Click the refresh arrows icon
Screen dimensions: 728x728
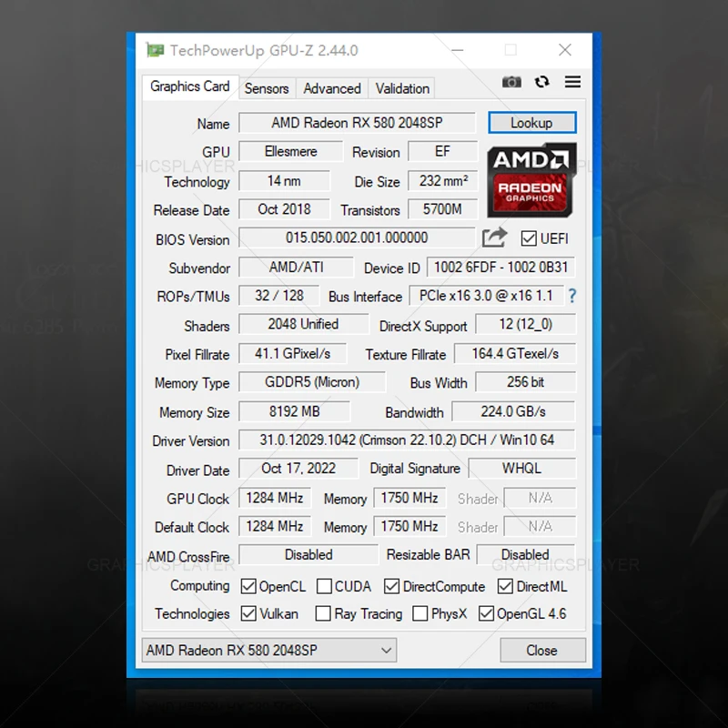[x=541, y=82]
